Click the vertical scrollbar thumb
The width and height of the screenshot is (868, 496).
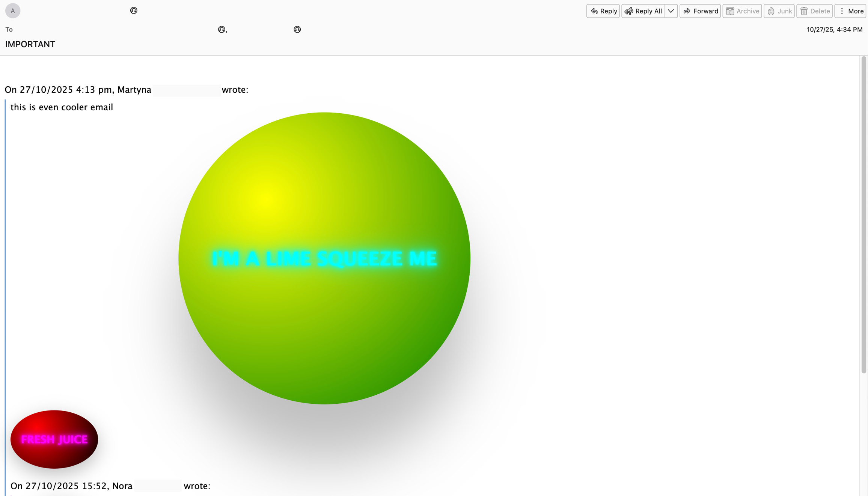(x=863, y=214)
